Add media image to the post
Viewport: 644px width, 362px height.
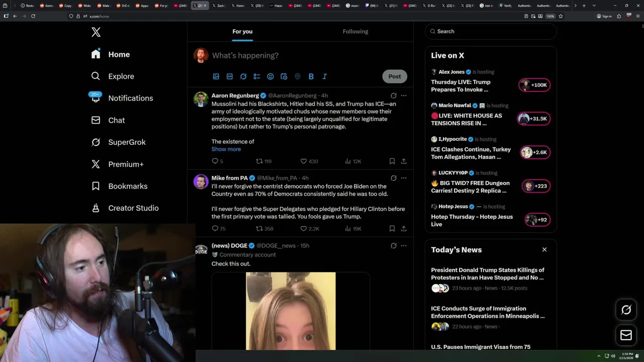pos(216,76)
